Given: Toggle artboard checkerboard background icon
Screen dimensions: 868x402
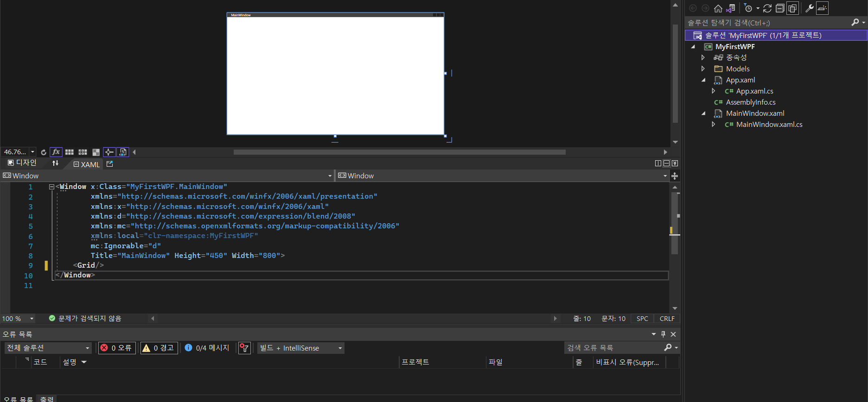Looking at the screenshot, I should pyautogui.click(x=96, y=152).
